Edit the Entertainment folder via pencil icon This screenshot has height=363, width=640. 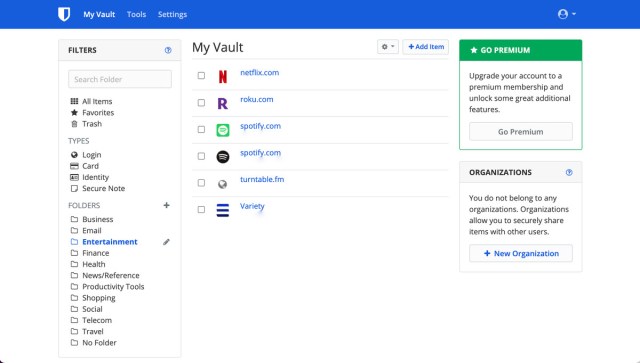(166, 242)
